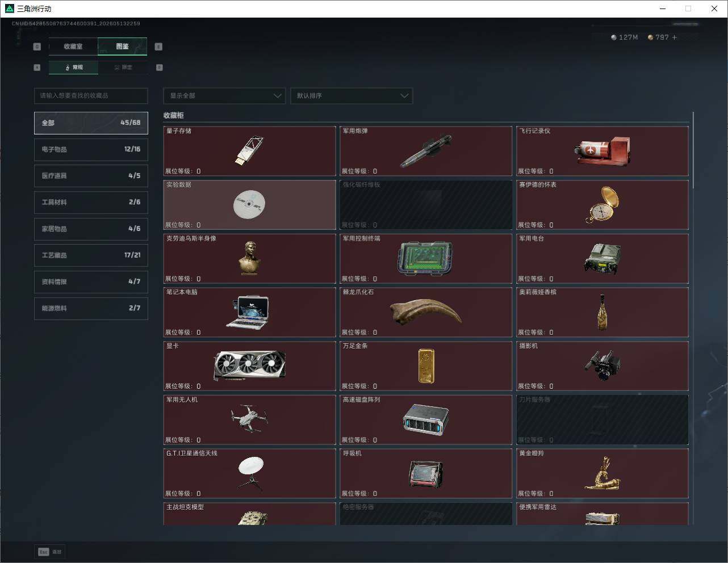Click the 军用控制终端 terminal item
This screenshot has height=563, width=728.
pyautogui.click(x=426, y=259)
